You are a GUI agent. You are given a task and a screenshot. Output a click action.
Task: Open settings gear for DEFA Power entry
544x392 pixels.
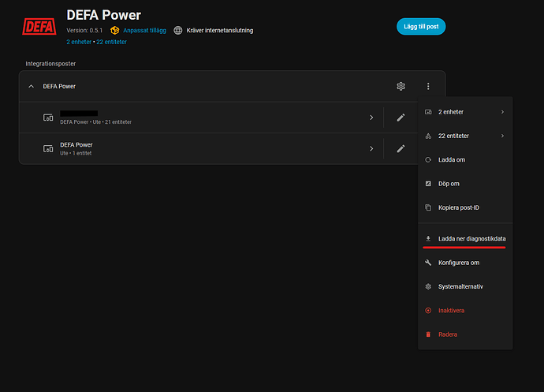tap(401, 86)
